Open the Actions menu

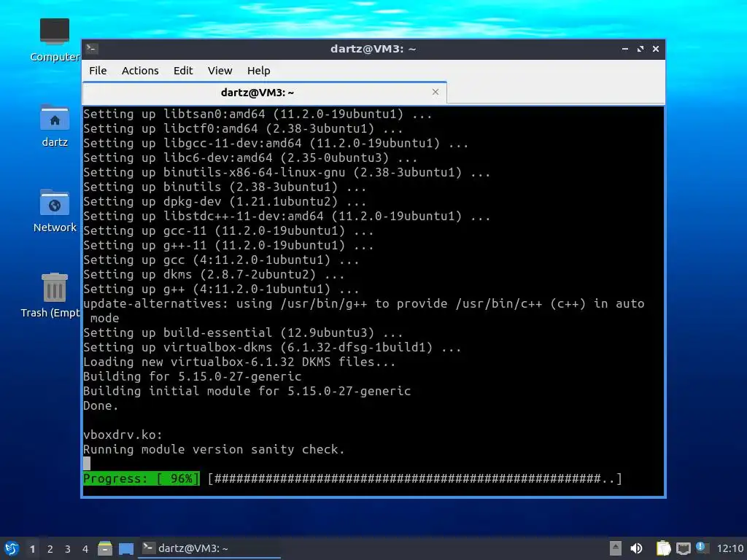140,71
